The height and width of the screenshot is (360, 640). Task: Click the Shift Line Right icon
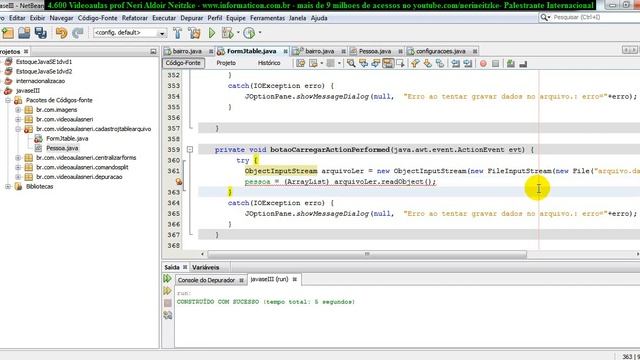(x=468, y=63)
